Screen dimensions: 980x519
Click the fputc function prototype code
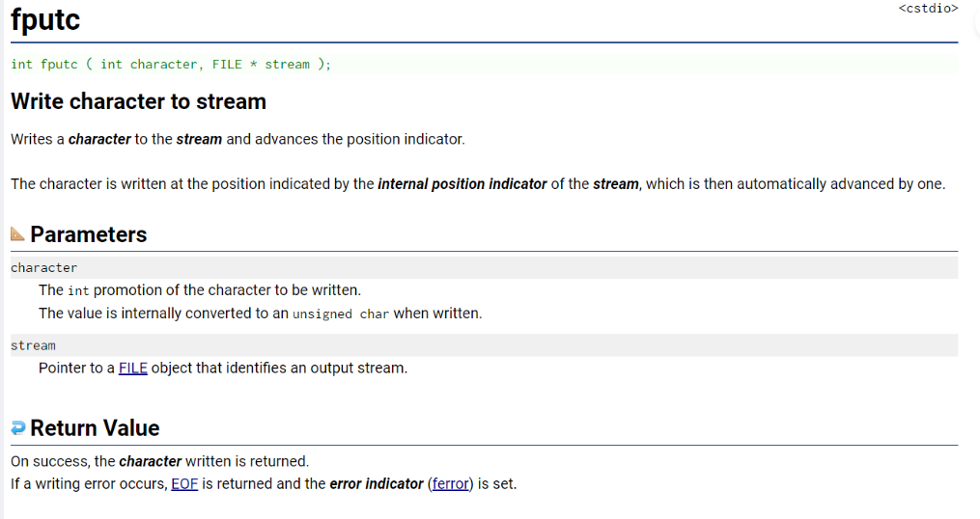171,65
